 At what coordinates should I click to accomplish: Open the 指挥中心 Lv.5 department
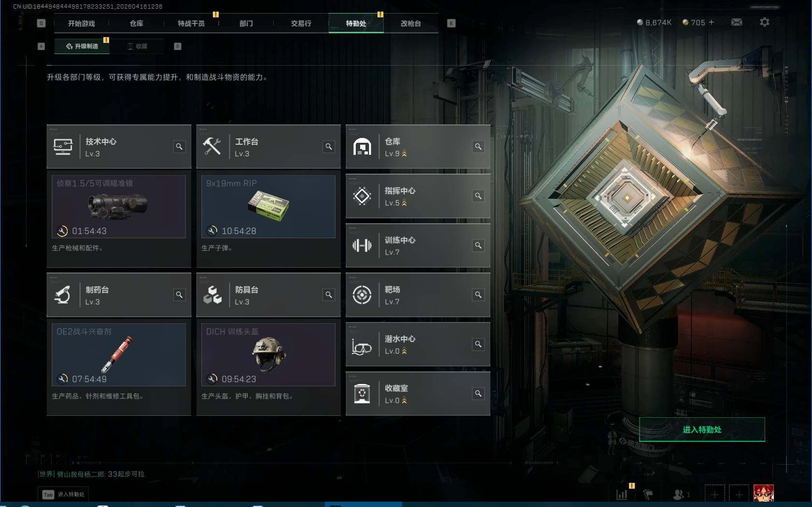click(418, 196)
